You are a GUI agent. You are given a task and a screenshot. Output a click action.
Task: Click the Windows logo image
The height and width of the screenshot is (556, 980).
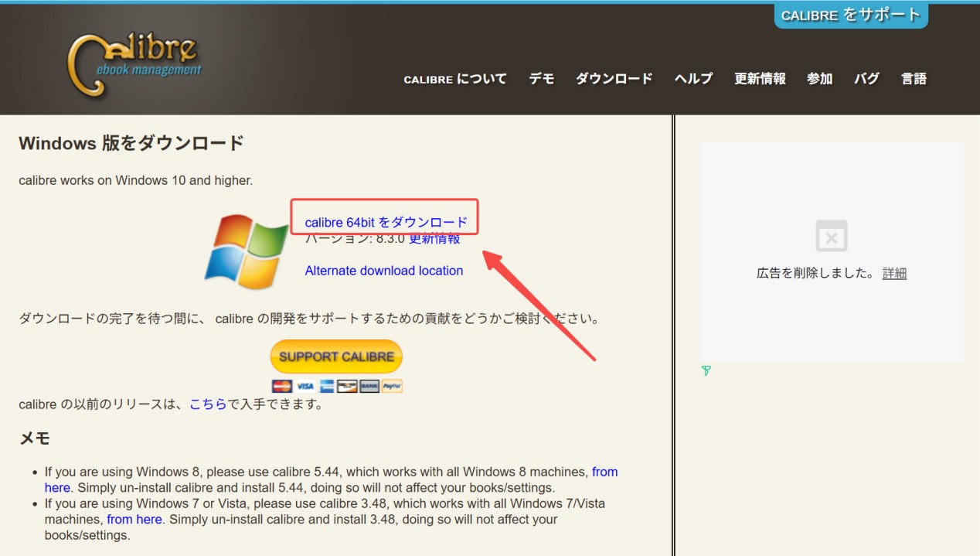(x=247, y=251)
